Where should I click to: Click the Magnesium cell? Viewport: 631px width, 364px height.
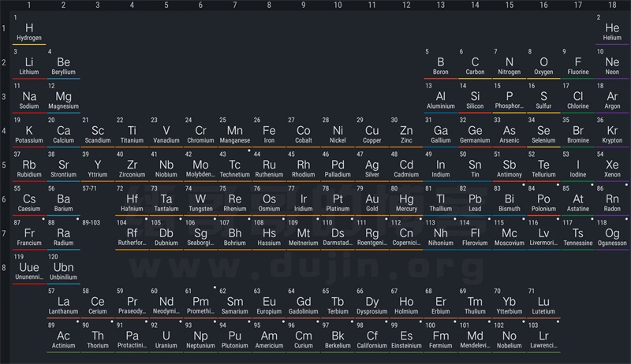[64, 97]
